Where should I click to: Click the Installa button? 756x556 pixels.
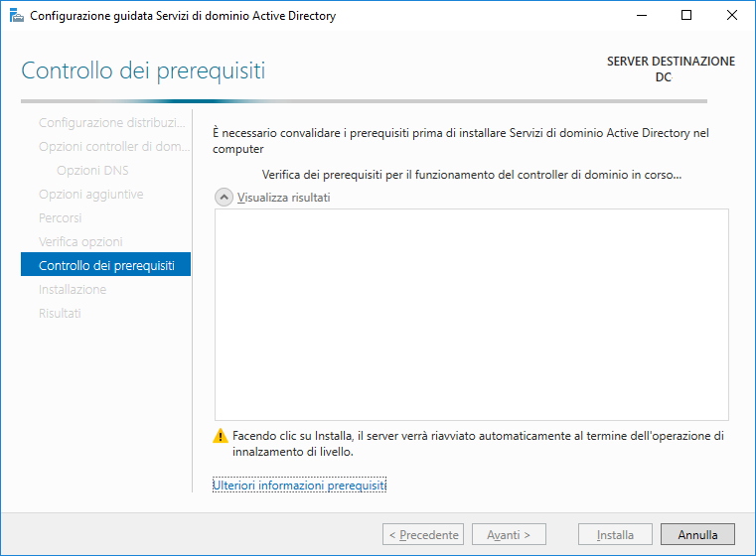[x=615, y=534]
